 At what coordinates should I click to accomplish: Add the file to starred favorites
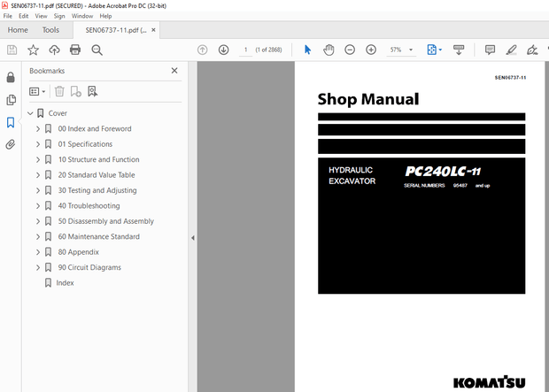tap(34, 50)
